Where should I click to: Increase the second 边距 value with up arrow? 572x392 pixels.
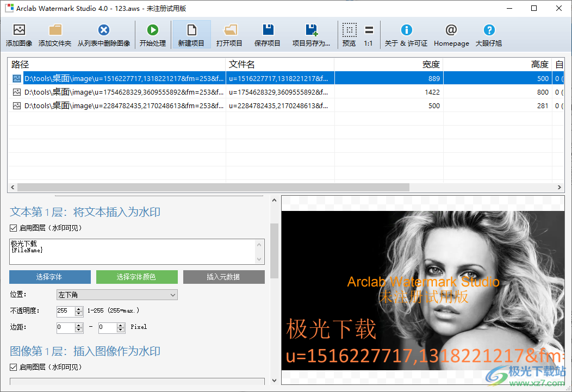[x=121, y=325]
